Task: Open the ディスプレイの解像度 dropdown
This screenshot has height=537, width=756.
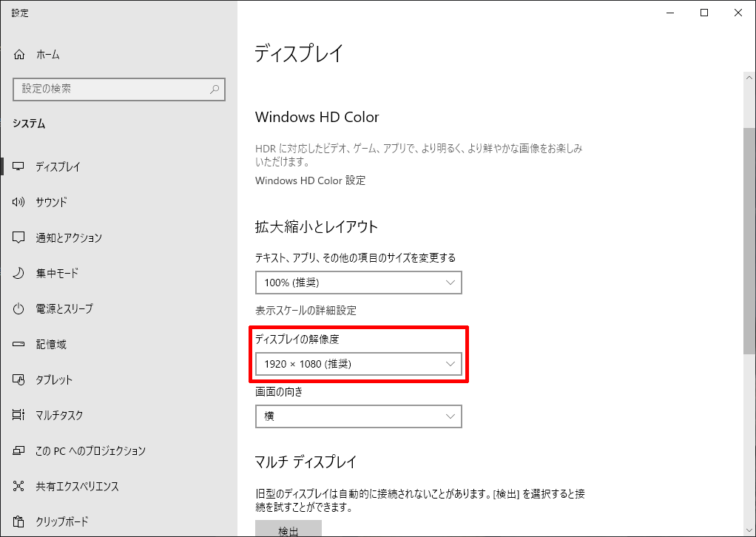Action: [358, 363]
